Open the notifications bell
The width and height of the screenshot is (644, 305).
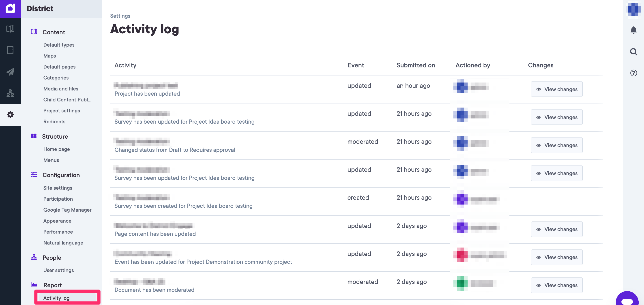[633, 30]
